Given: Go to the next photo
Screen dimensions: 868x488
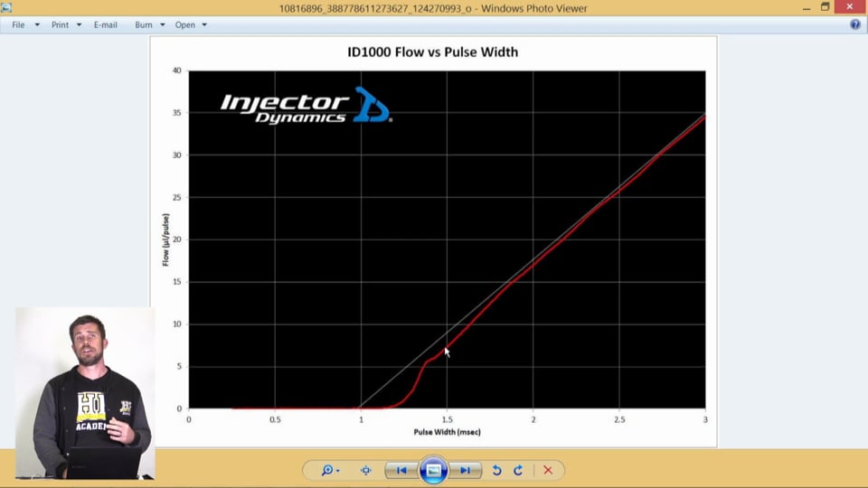Looking at the screenshot, I should click(x=465, y=470).
